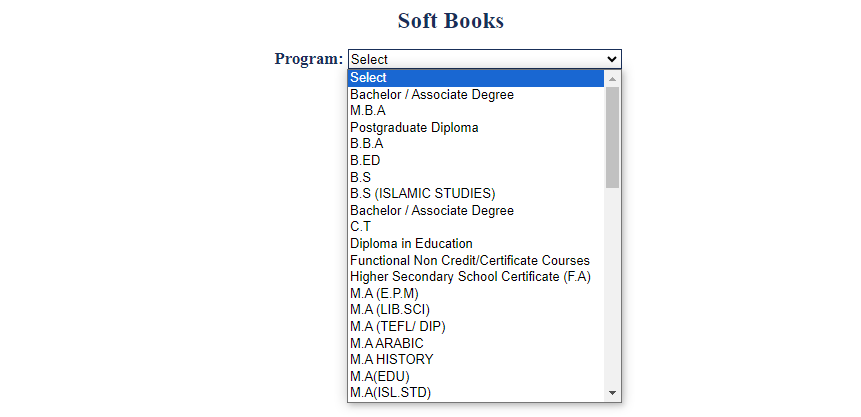Choose M.A (LIB.SCI) option
This screenshot has height=417, width=861.
click(x=476, y=310)
